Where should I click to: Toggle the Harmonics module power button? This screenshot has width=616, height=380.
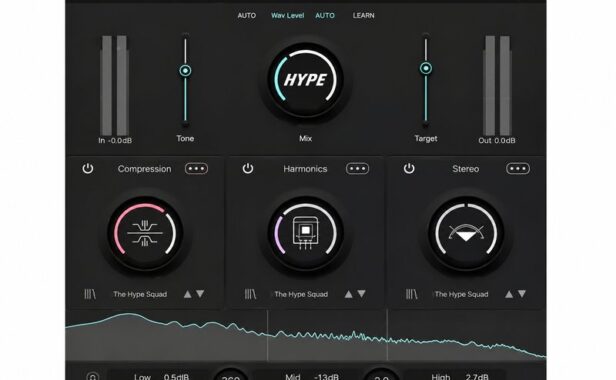(x=248, y=169)
